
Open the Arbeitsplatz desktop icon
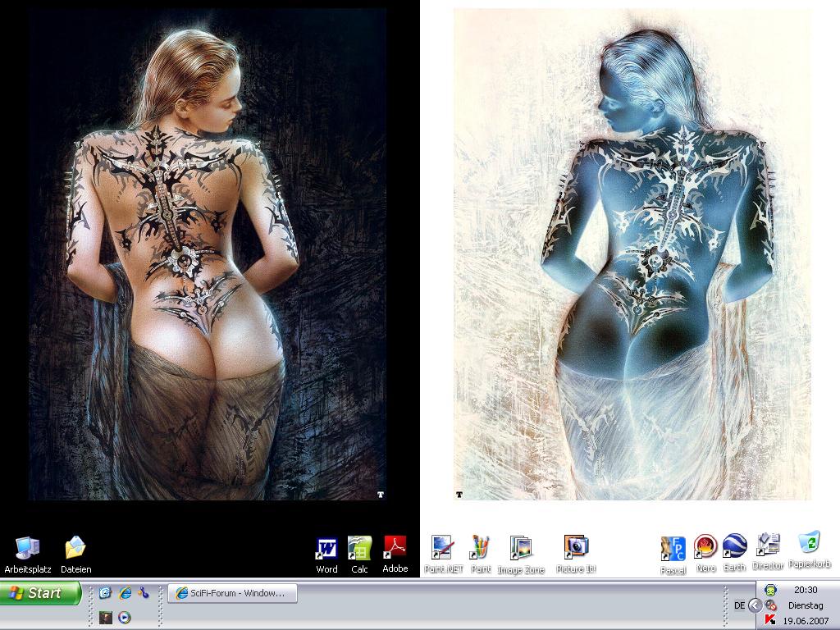click(27, 549)
